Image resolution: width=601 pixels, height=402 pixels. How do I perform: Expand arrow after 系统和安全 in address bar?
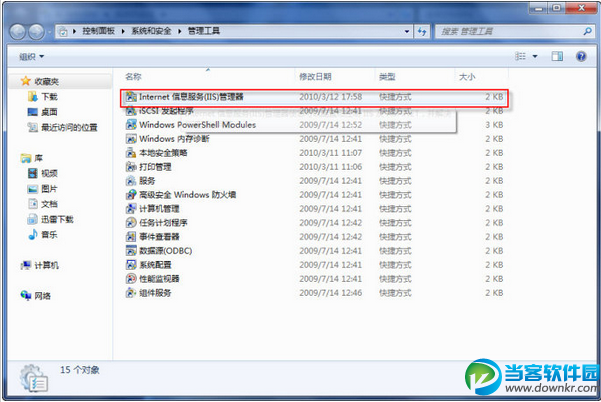(x=179, y=31)
